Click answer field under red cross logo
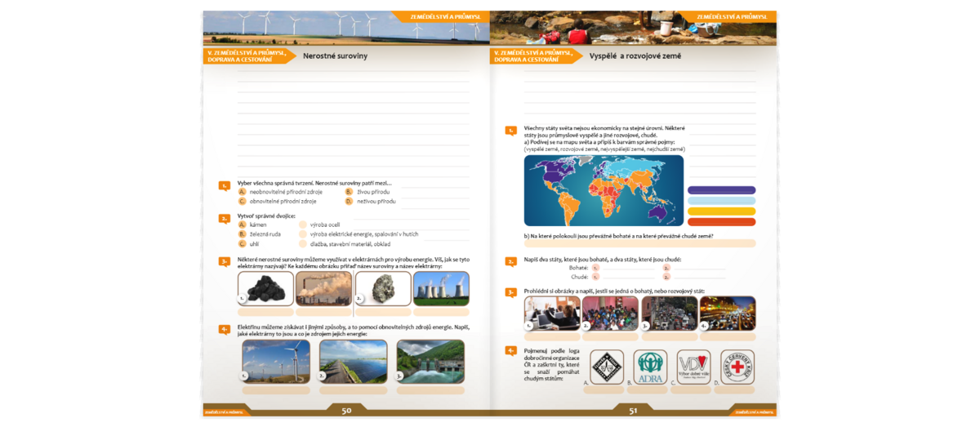Screen dimensions: 980x427 [x=735, y=390]
